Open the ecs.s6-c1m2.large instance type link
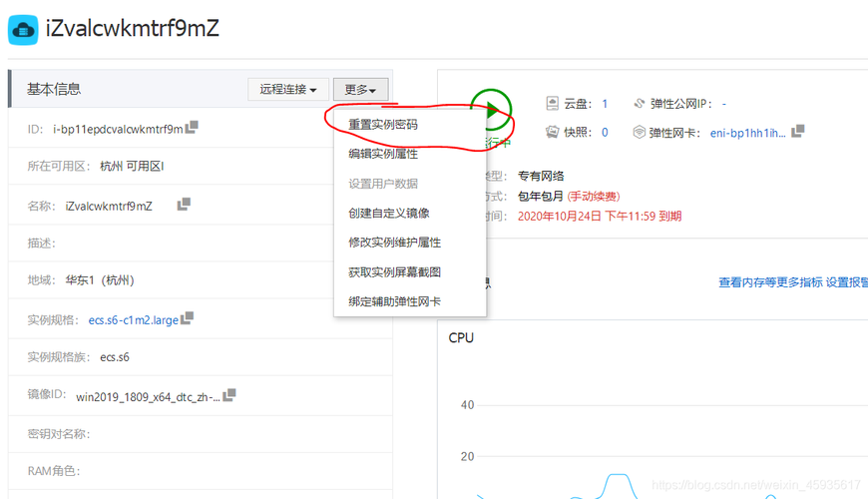Screen dimensions: 868x499 134,320
